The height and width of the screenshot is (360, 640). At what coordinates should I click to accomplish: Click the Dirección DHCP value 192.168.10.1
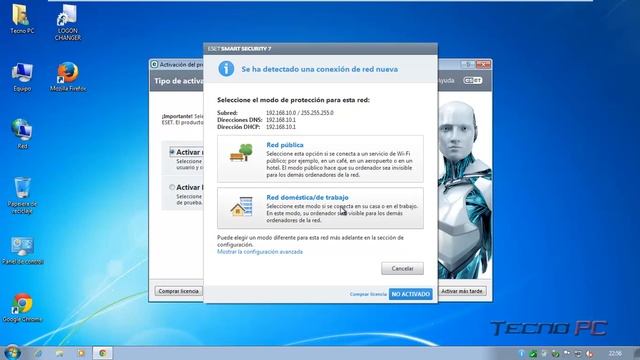click(x=281, y=127)
